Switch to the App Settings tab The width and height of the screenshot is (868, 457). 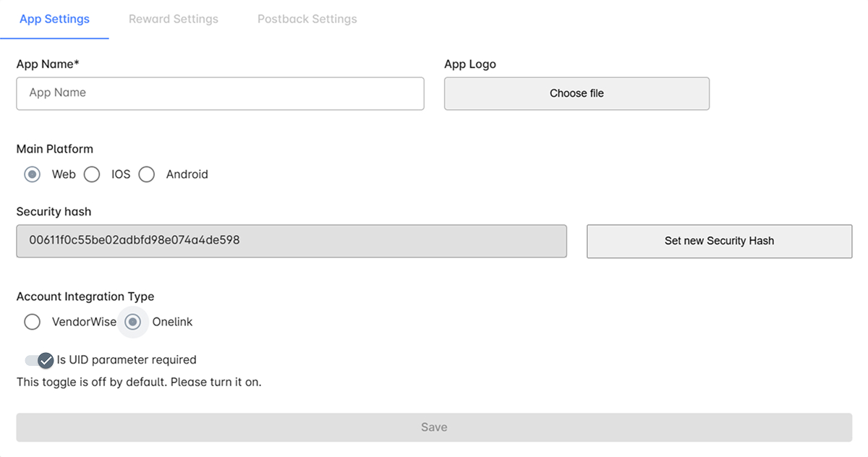point(54,19)
